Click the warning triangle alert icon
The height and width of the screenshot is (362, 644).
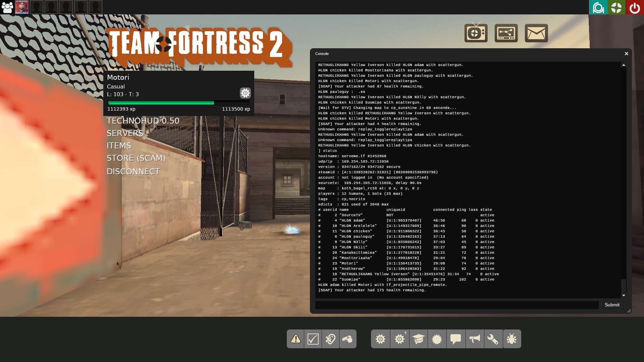pos(296,339)
